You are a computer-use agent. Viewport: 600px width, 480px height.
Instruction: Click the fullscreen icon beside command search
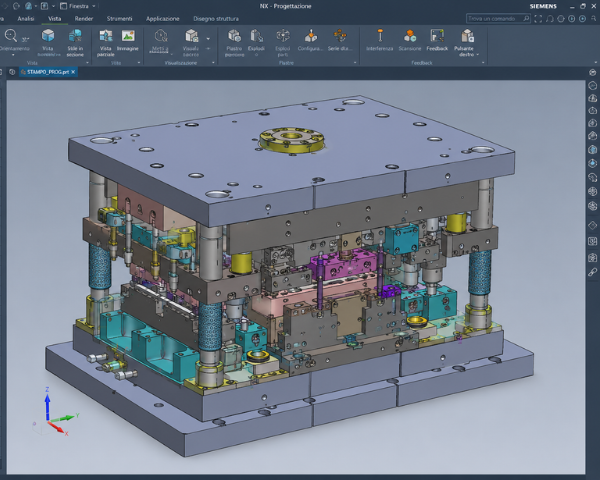[x=538, y=19]
